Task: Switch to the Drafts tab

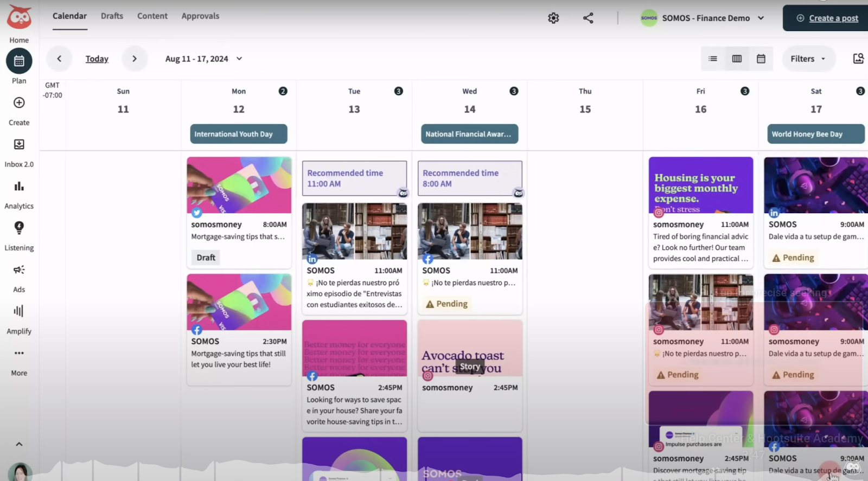Action: (112, 16)
